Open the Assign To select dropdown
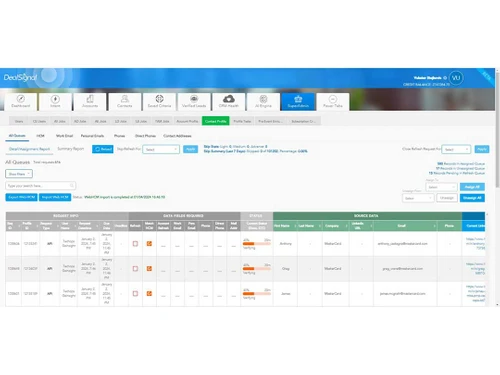This screenshot has height=375, width=500. 441,187
